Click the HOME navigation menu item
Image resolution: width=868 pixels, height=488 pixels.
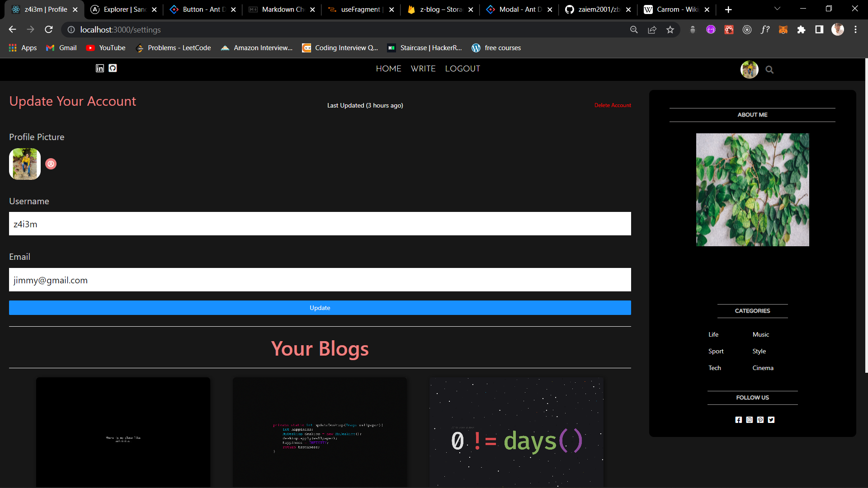point(387,69)
